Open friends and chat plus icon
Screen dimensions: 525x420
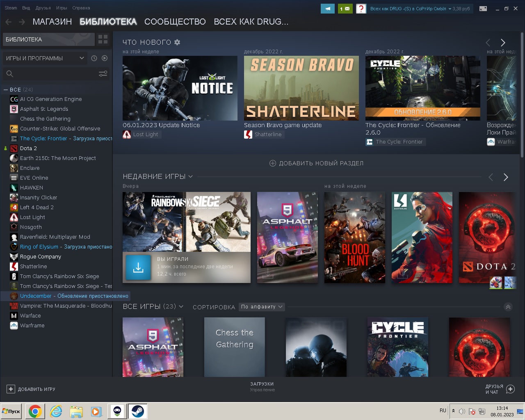(510, 389)
